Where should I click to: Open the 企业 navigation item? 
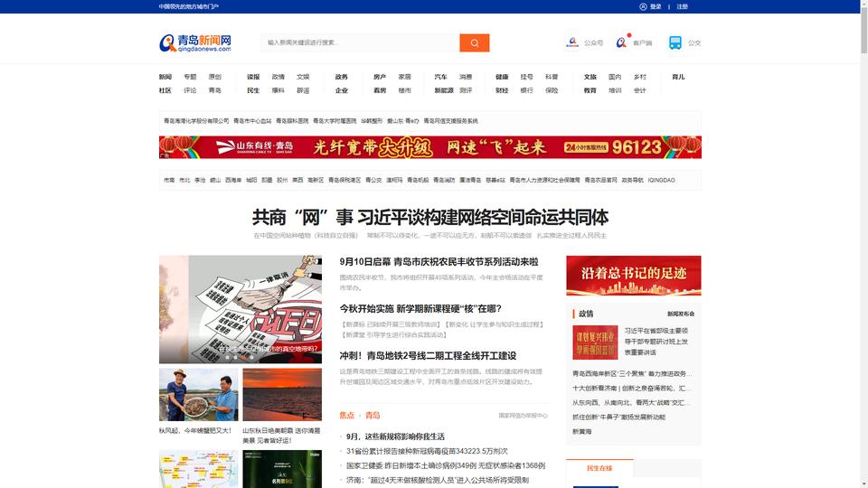pos(341,90)
